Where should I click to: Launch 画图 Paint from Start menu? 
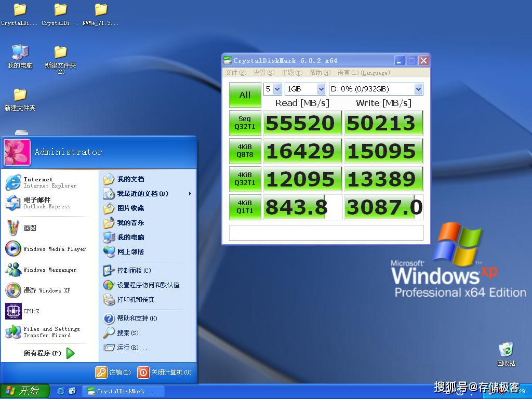pos(49,228)
